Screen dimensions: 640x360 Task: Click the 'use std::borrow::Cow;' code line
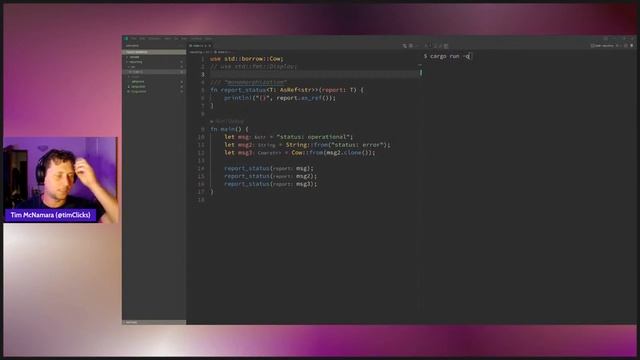(247, 59)
